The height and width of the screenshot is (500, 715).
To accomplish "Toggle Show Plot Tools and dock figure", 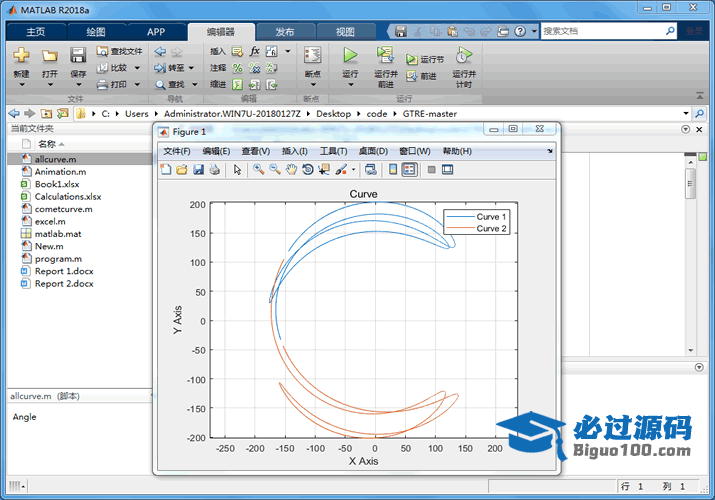I will pos(447,170).
